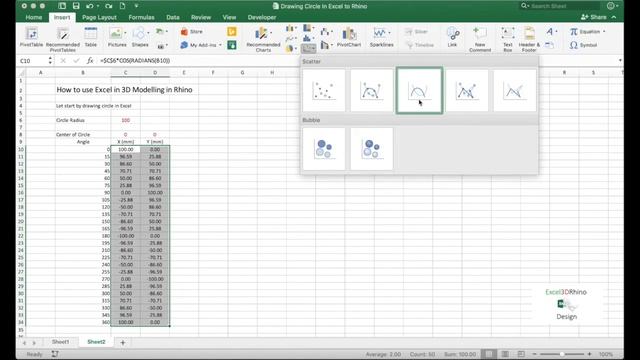This screenshot has height=360, width=640.
Task: Click Recommended Charts
Action: point(263,39)
